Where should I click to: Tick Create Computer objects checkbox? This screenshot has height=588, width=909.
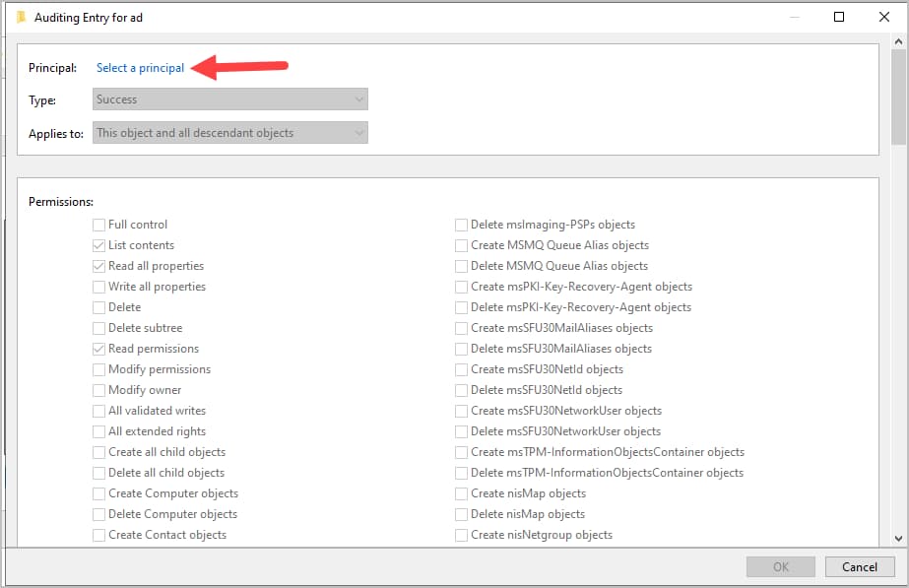tap(99, 493)
